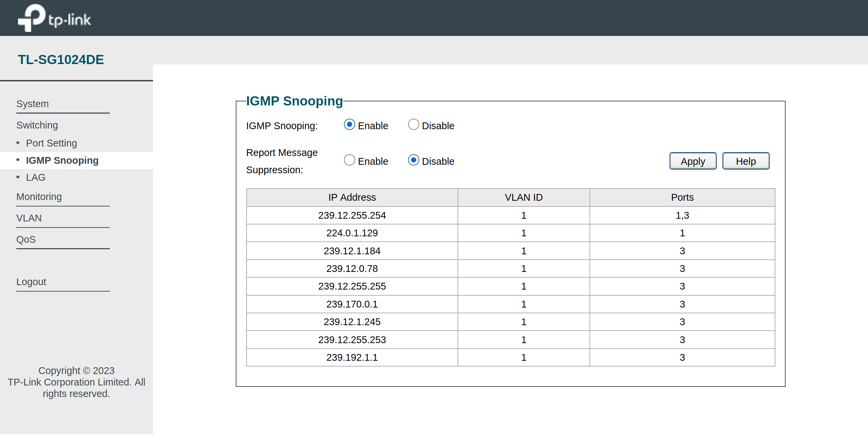
Task: Click the IGMP Snooping section heading
Action: 294,101
